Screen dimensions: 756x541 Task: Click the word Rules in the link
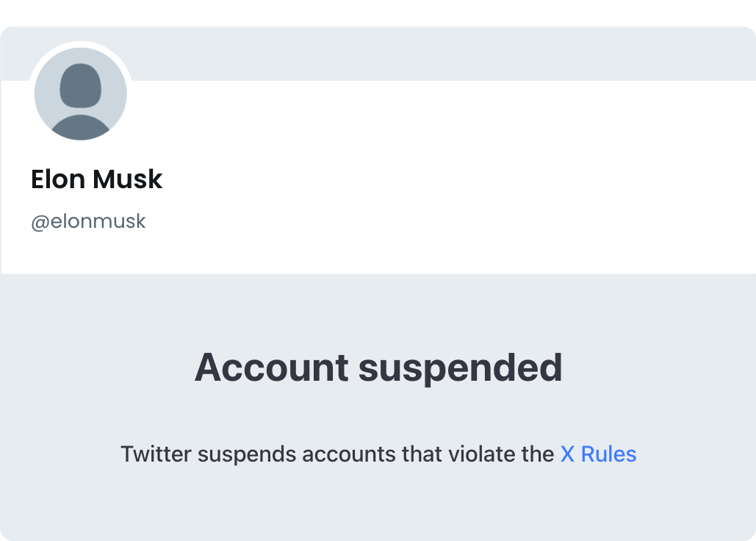(610, 454)
